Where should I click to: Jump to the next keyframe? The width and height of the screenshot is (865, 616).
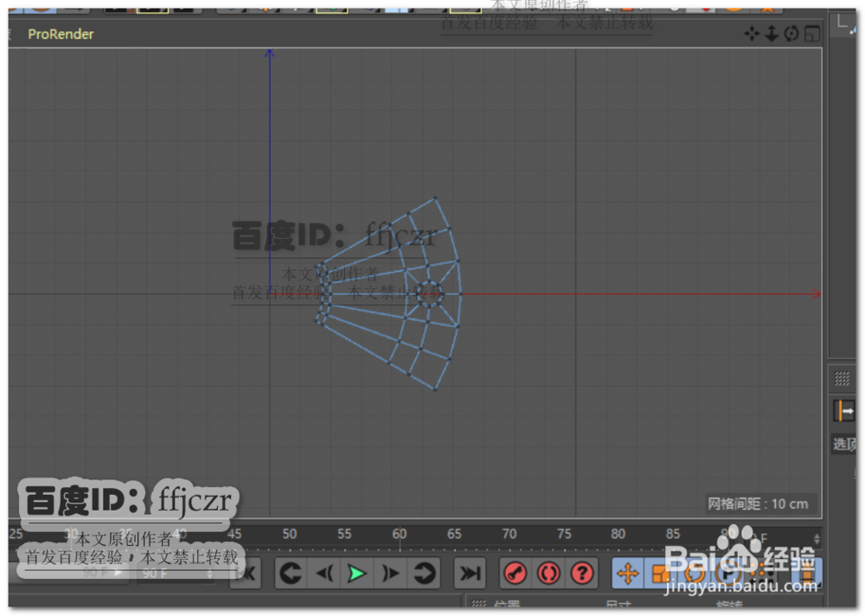point(424,574)
